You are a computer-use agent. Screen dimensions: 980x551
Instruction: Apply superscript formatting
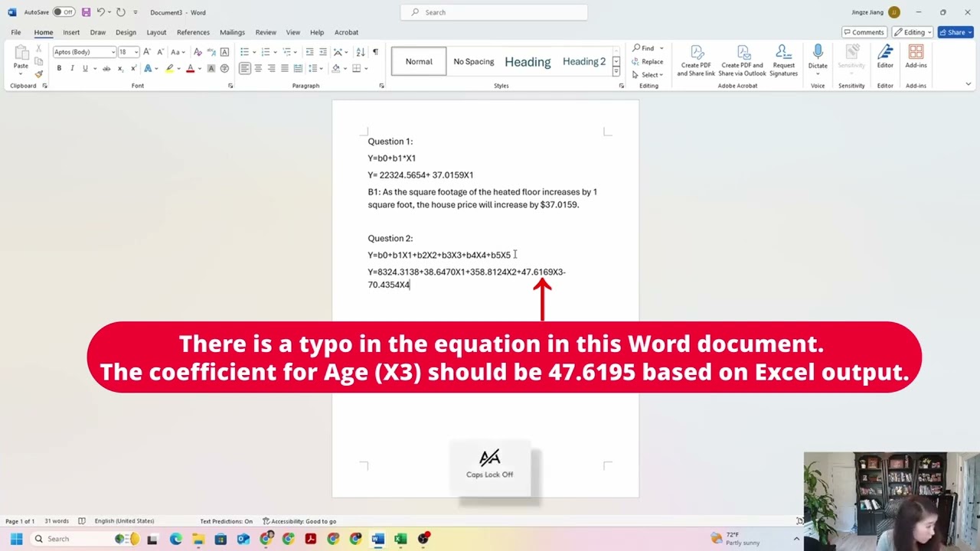(x=132, y=68)
